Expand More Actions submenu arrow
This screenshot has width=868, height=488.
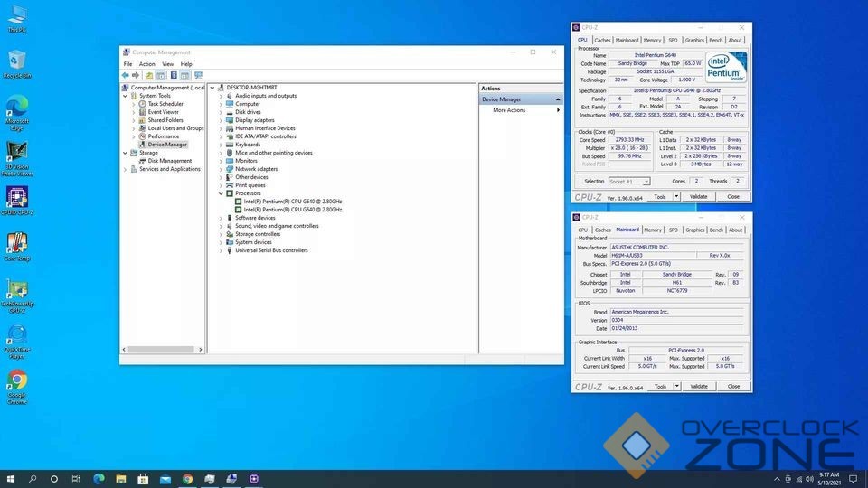coord(558,110)
